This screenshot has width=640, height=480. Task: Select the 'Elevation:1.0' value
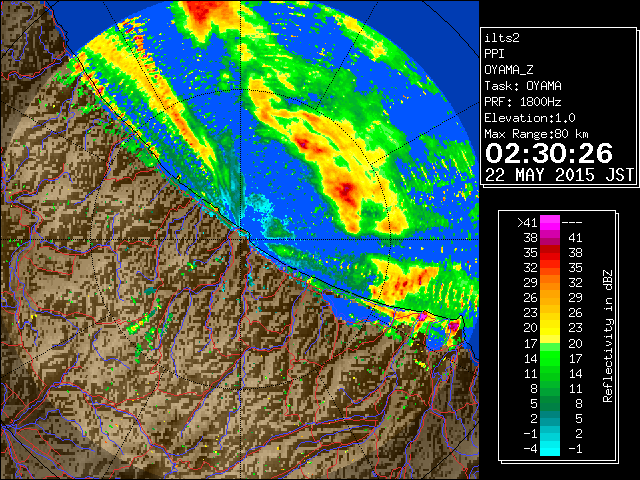click(x=530, y=118)
